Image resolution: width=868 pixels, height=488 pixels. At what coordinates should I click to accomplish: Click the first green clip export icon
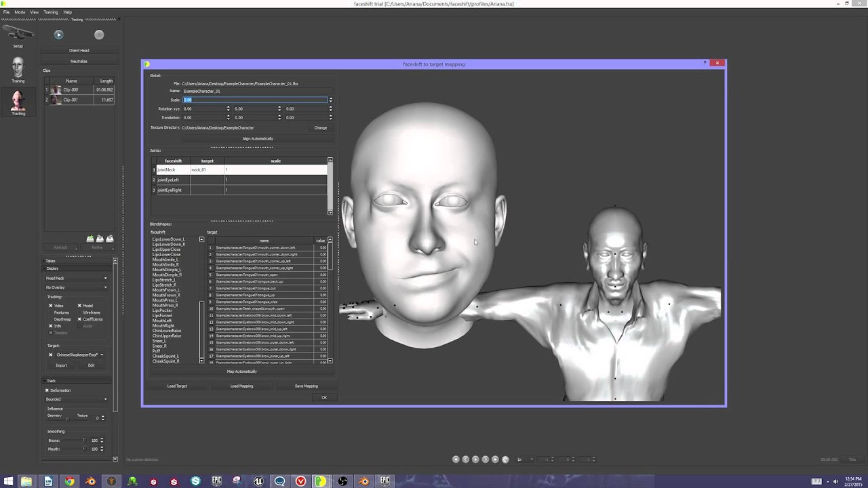tap(90, 239)
